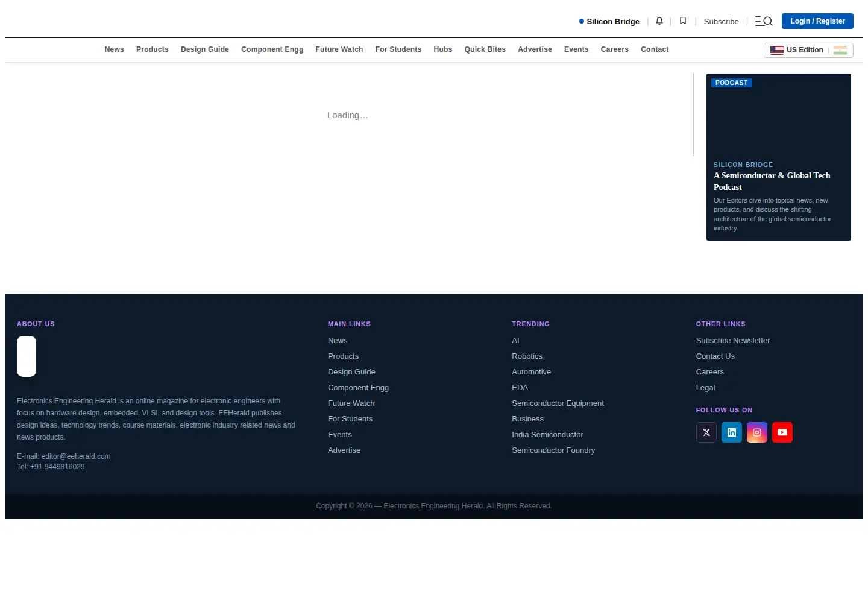868x603 pixels.
Task: Open the Semiconductor Equipment link
Action: tap(558, 403)
